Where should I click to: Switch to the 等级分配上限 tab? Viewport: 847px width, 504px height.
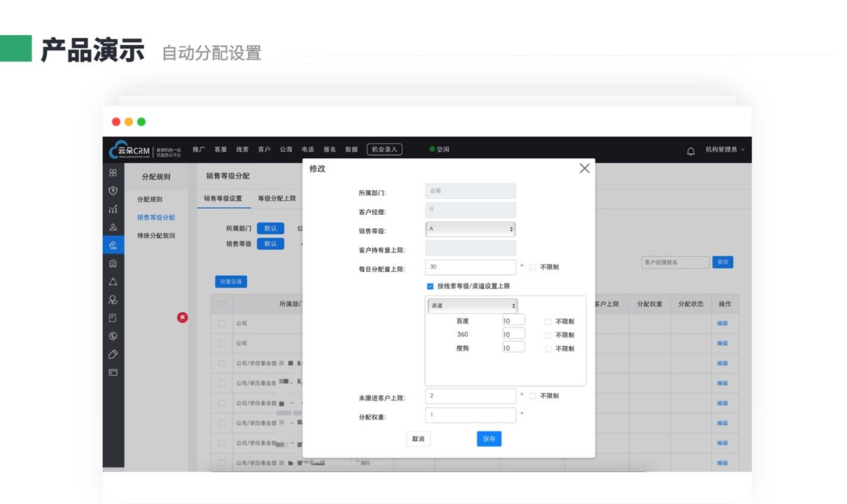pos(276,199)
